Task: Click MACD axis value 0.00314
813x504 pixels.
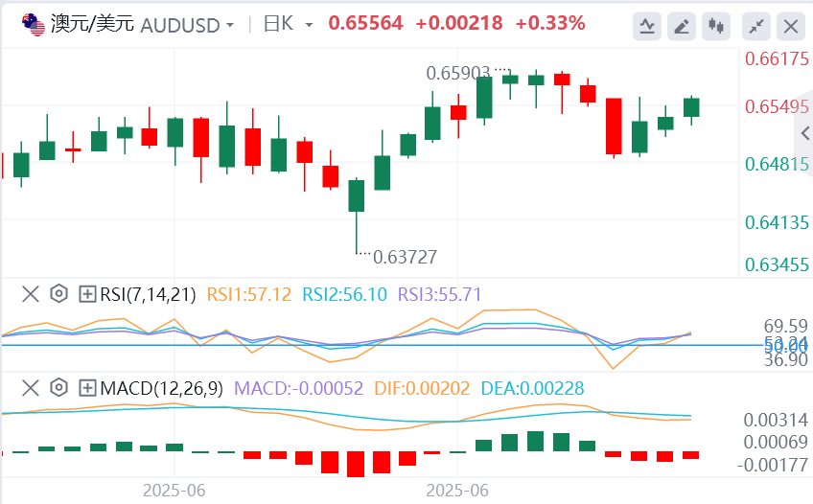Action: (776, 420)
